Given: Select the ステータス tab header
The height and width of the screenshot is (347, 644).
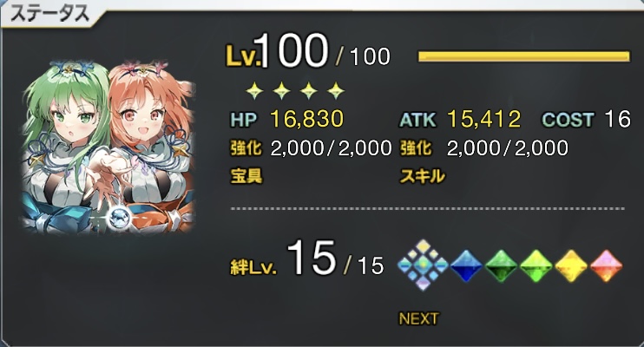Looking at the screenshot, I should coord(49,14).
